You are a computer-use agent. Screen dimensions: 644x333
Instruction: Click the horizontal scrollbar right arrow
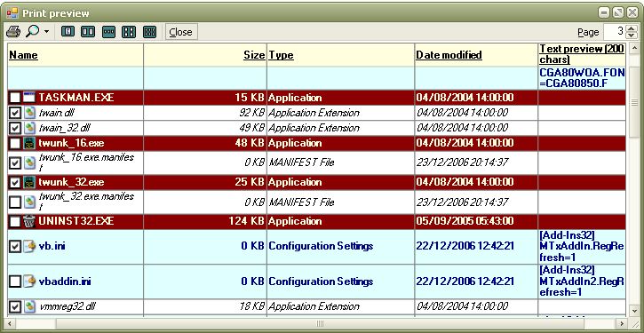point(622,323)
